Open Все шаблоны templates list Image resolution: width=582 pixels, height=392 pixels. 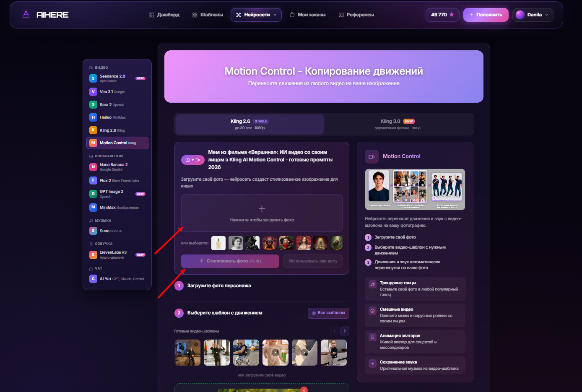[328, 313]
